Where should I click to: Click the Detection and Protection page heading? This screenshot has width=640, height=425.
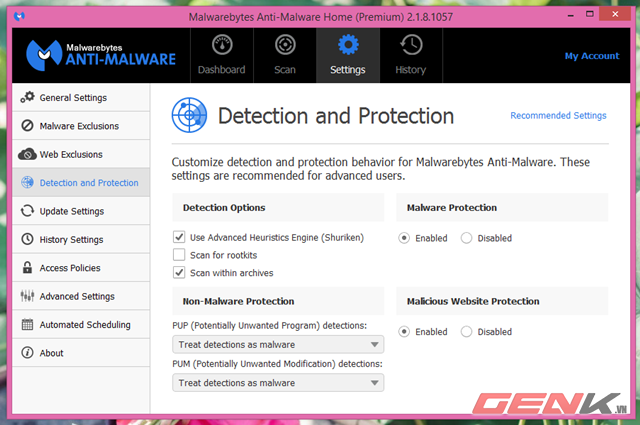336,116
